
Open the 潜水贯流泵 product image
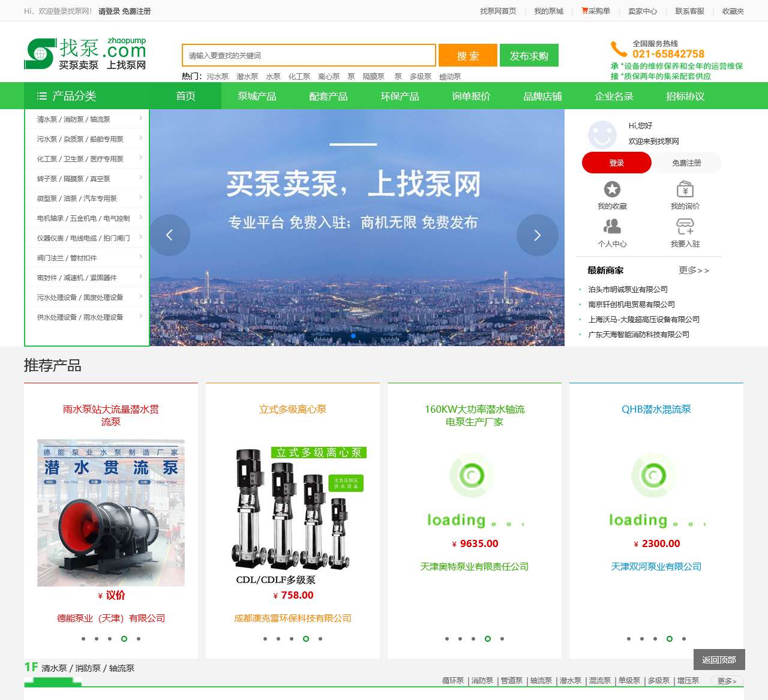coord(111,513)
